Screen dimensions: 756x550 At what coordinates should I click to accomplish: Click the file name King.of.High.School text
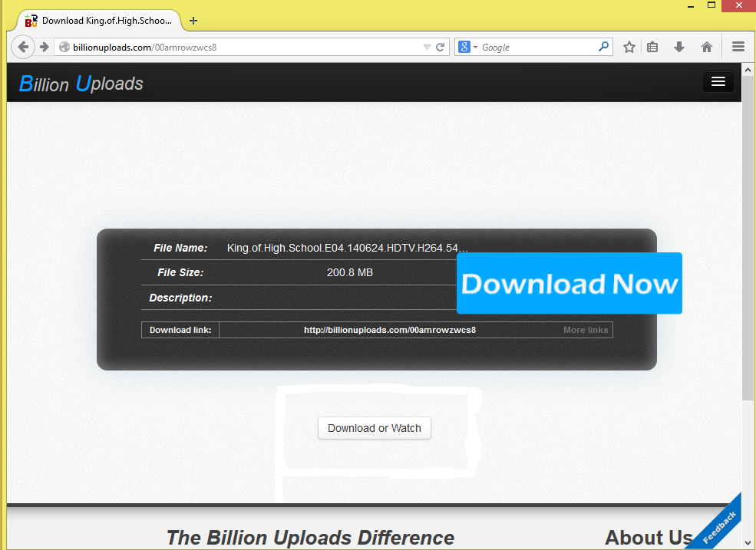[347, 248]
